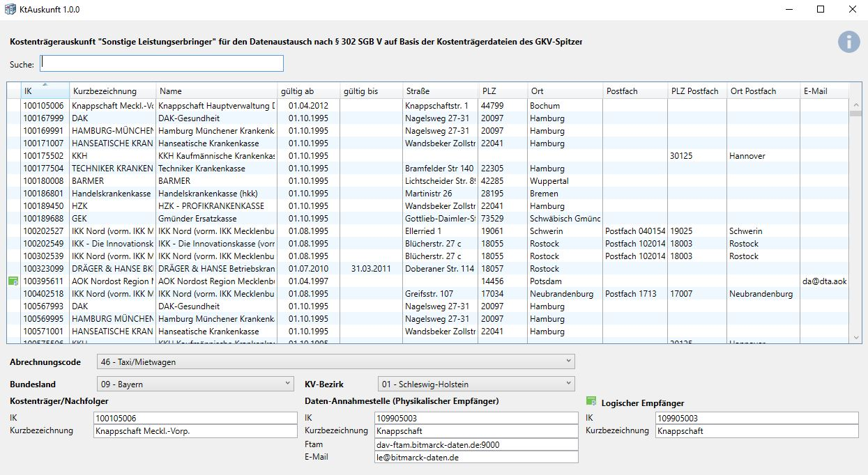Image resolution: width=868 pixels, height=475 pixels.
Task: Expand the KV-Bezirk combo box
Action: [477, 384]
